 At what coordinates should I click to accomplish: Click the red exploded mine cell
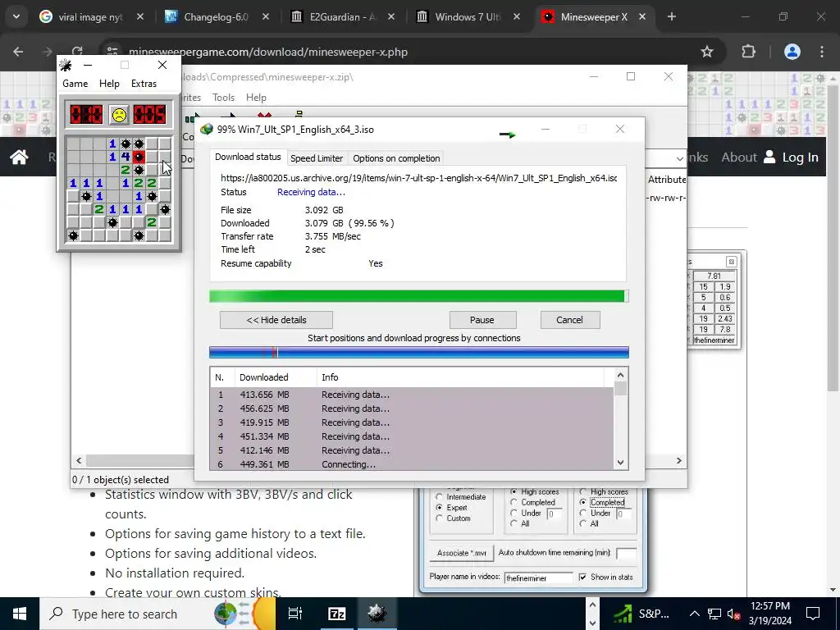coord(139,157)
